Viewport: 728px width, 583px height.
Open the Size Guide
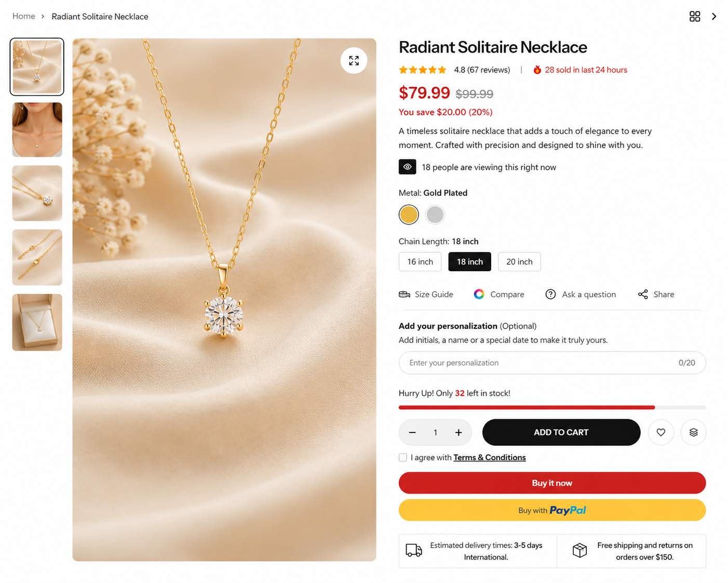coord(426,294)
